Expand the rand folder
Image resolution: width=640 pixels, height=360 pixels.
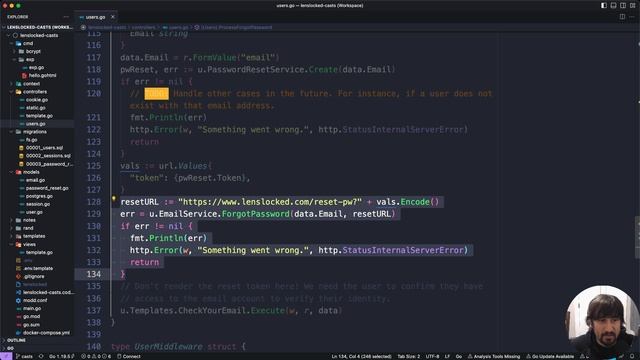pyautogui.click(x=28, y=228)
